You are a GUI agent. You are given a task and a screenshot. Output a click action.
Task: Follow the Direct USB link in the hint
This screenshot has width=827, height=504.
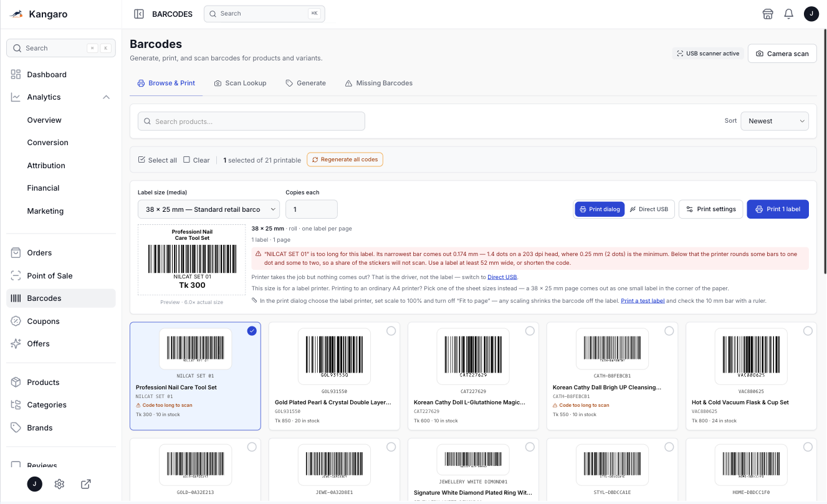point(502,277)
